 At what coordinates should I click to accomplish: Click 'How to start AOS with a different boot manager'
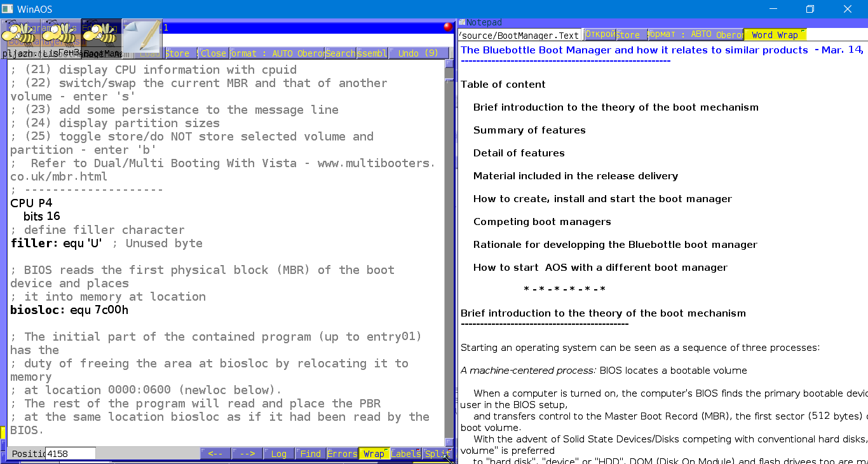coord(600,268)
